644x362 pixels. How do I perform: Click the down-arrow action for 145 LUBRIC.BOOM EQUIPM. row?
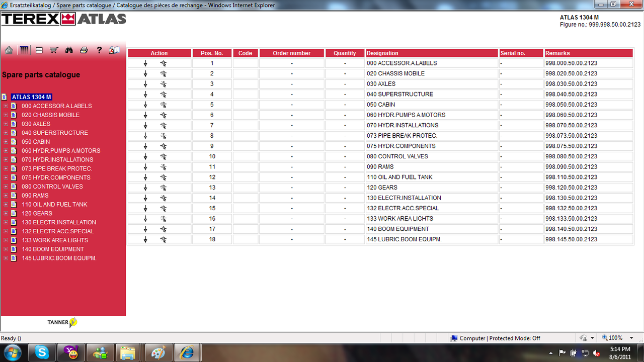click(145, 239)
